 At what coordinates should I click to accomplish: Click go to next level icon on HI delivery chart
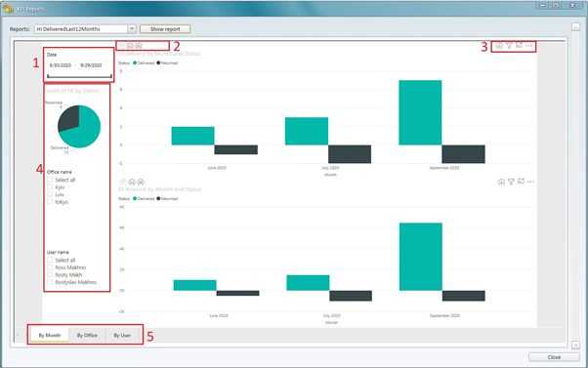click(130, 46)
